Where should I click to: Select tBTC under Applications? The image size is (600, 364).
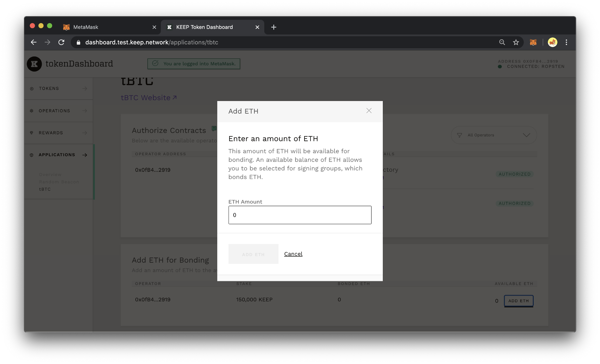tap(45, 189)
